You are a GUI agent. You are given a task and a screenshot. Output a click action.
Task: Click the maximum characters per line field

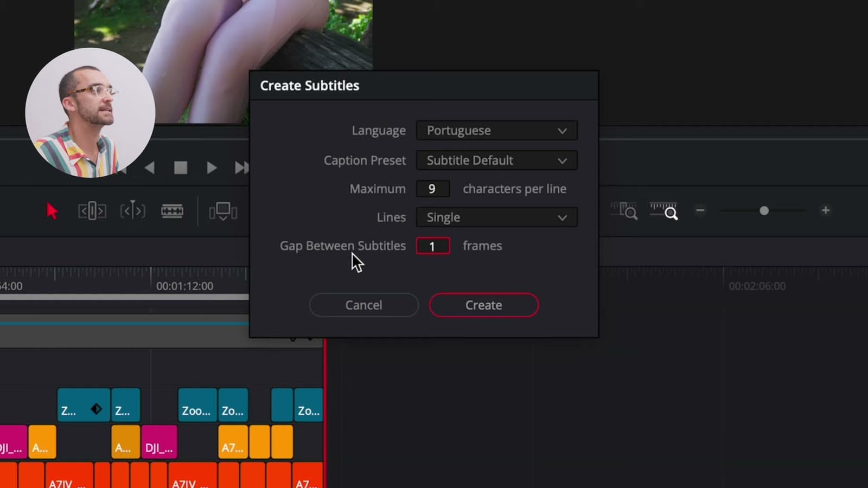[433, 189]
